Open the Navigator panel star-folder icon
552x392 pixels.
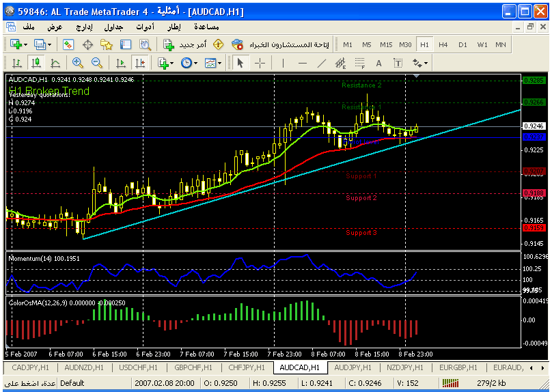click(106, 44)
